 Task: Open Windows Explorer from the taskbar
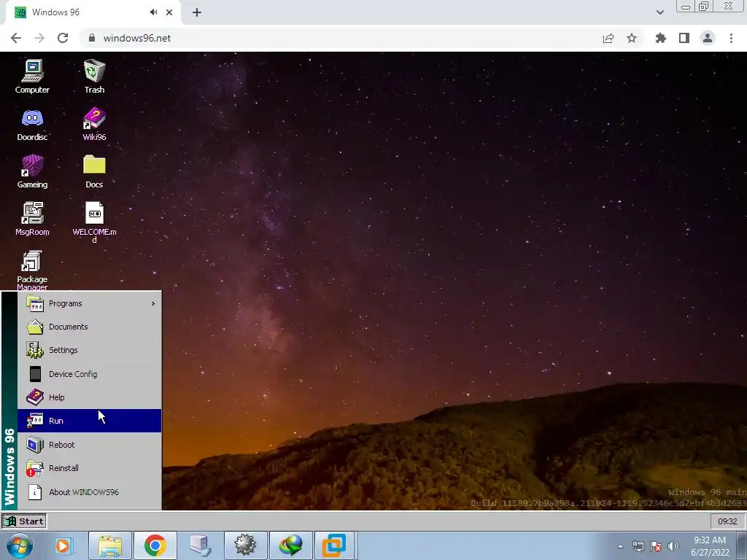pyautogui.click(x=110, y=545)
